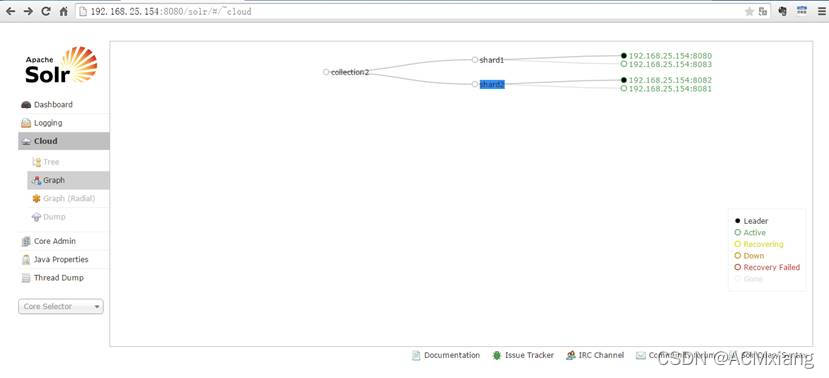Click the shard2 node circle
The image size is (829, 378).
point(475,84)
